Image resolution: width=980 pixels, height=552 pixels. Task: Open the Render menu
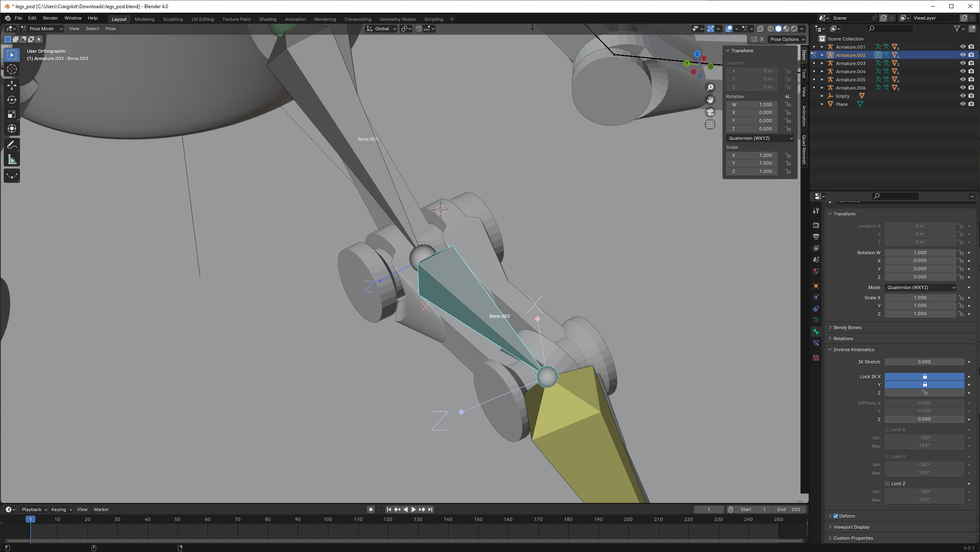pyautogui.click(x=50, y=18)
